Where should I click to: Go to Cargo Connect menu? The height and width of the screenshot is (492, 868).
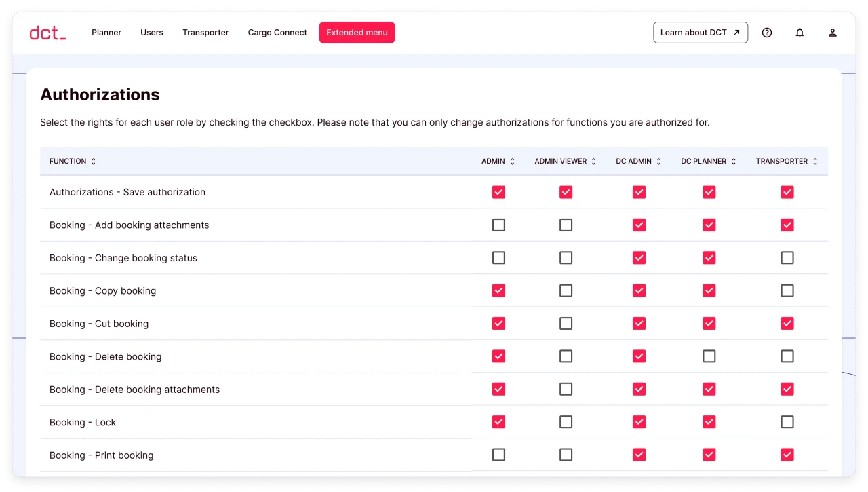point(277,33)
